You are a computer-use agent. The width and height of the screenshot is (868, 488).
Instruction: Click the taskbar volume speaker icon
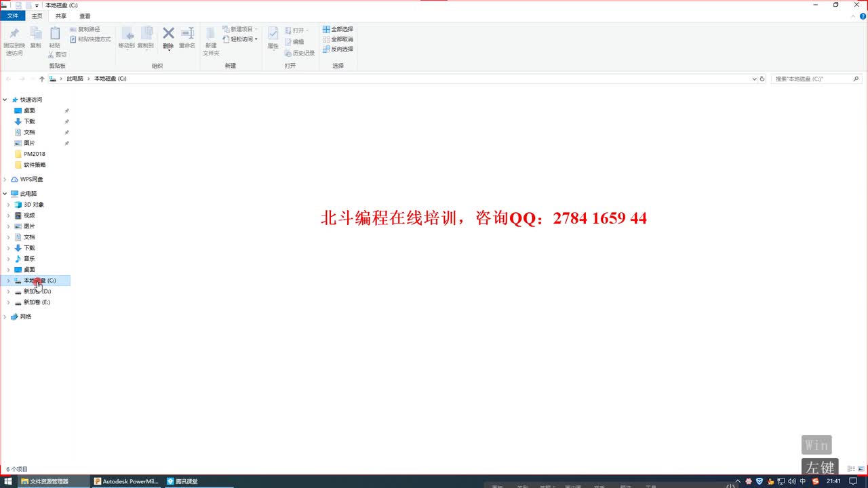point(792,481)
